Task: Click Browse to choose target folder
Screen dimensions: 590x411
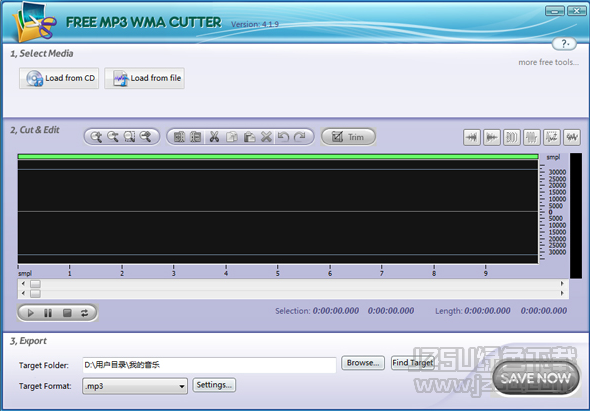Action: [x=363, y=363]
